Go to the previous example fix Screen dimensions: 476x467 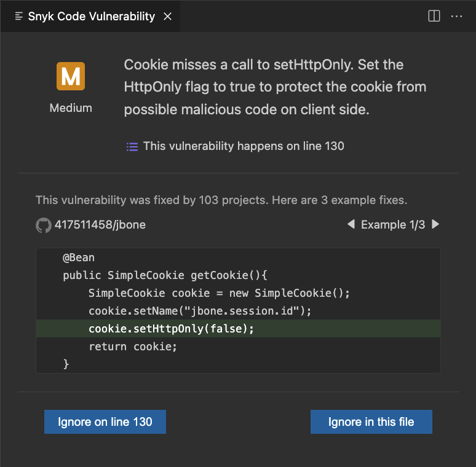click(351, 225)
